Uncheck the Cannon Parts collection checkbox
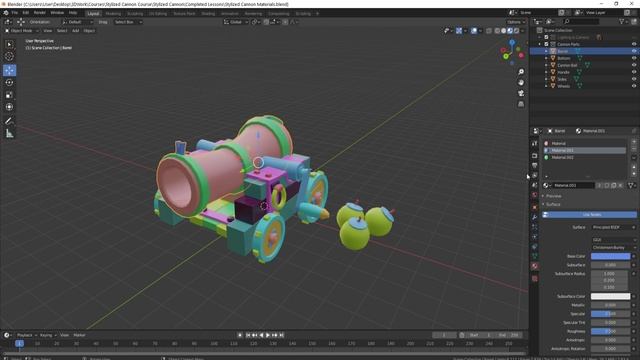This screenshot has height=360, width=640. click(546, 44)
